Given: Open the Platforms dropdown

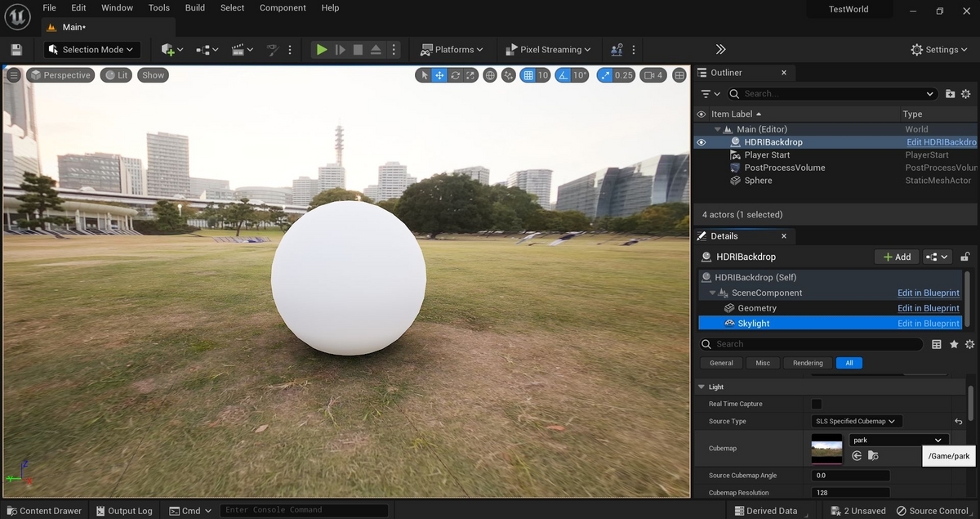Looking at the screenshot, I should pos(452,50).
